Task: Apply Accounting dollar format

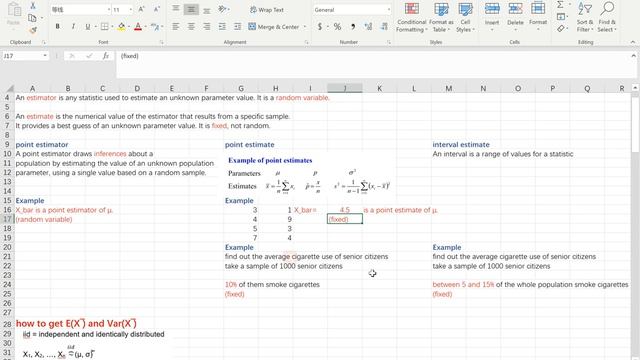Action: tap(320, 27)
